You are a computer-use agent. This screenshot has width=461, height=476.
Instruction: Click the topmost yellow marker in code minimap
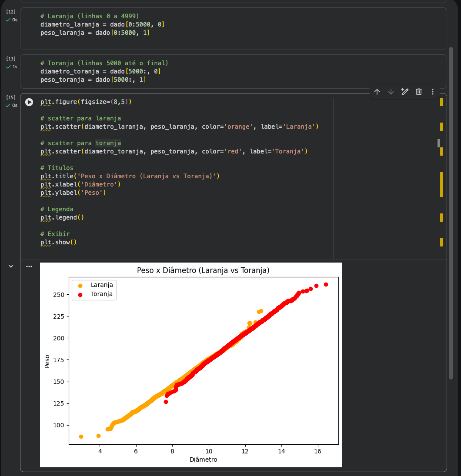441,102
